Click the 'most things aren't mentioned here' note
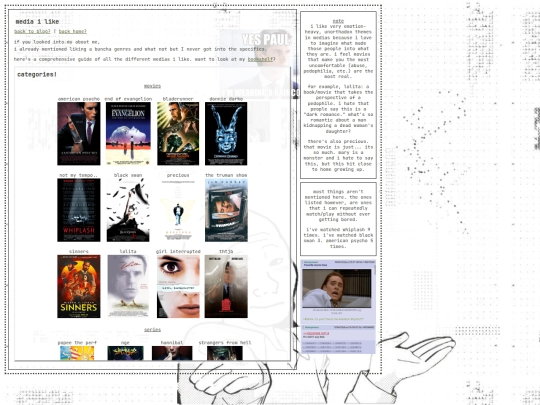 tap(338, 219)
